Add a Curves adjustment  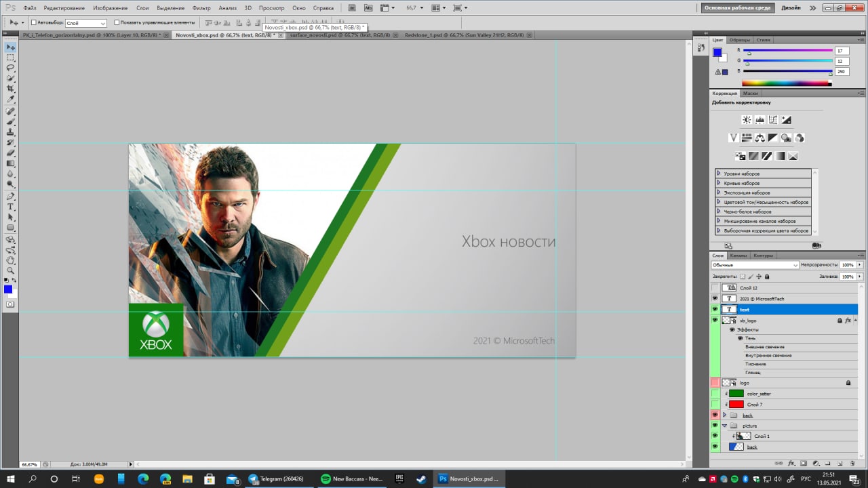(773, 120)
